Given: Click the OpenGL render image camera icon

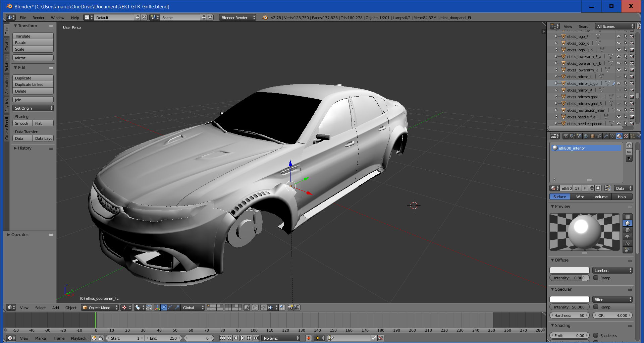Looking at the screenshot, I should [x=290, y=307].
